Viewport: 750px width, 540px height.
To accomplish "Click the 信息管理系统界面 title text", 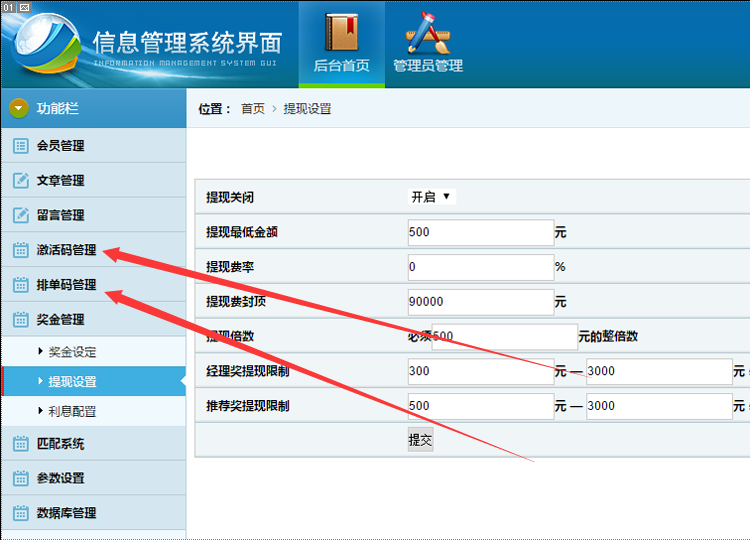I will tap(187, 43).
